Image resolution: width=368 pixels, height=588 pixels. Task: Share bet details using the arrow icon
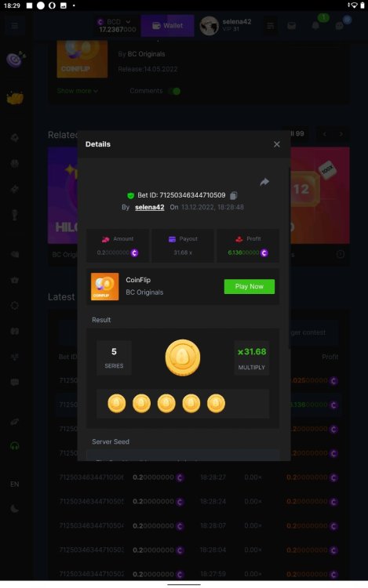pyautogui.click(x=264, y=182)
